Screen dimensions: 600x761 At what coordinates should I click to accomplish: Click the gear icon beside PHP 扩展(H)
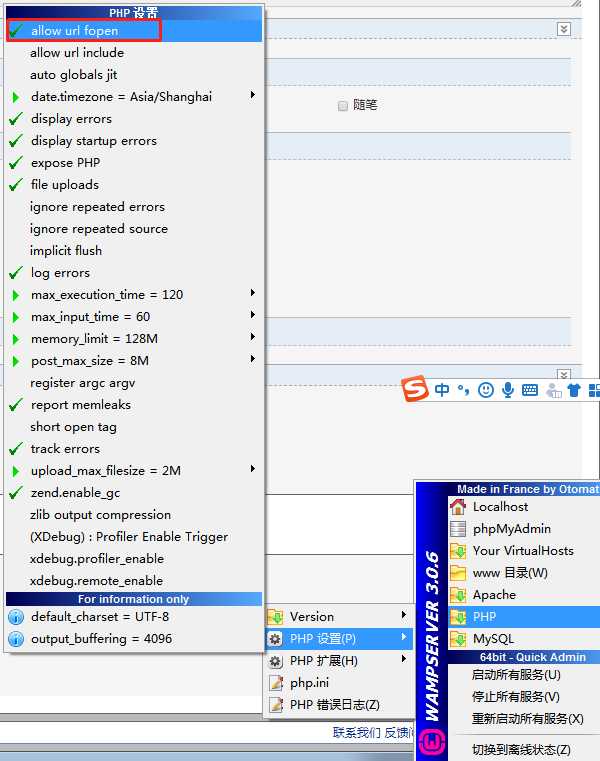coord(275,661)
